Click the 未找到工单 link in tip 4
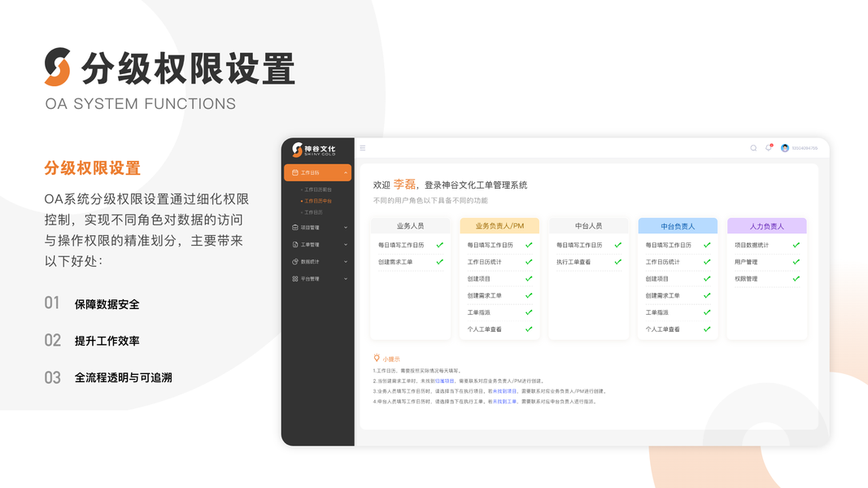 click(504, 402)
